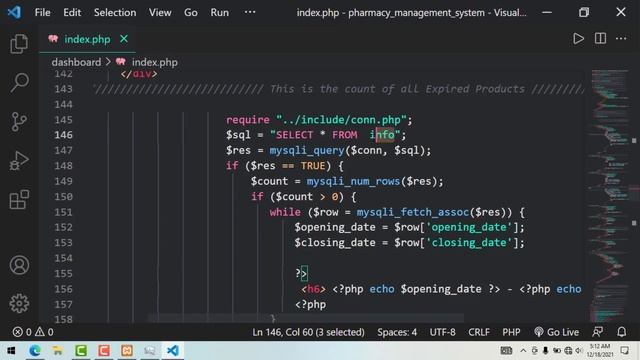This screenshot has height=360, width=640.
Task: Open the Selection menu
Action: tap(115, 13)
